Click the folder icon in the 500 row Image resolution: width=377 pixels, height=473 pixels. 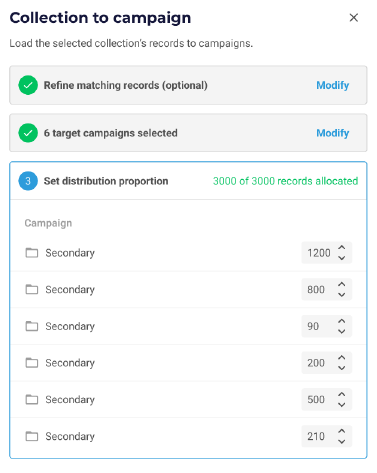click(32, 399)
